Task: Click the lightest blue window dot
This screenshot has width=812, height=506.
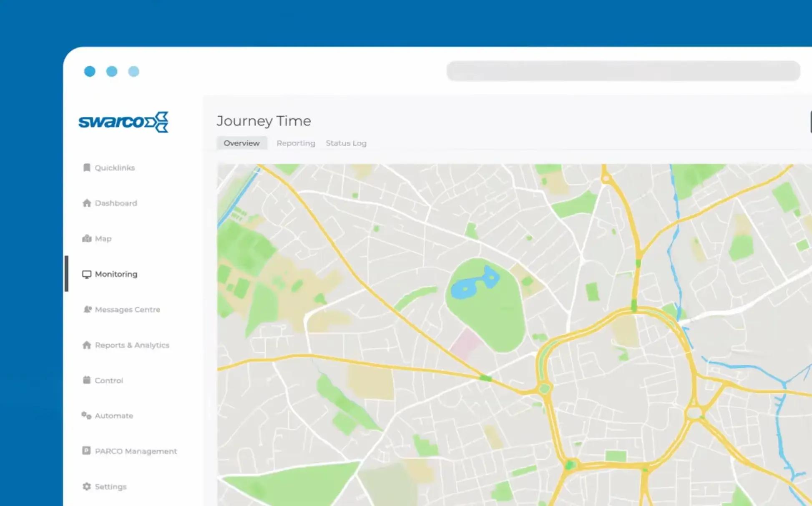Action: click(133, 71)
